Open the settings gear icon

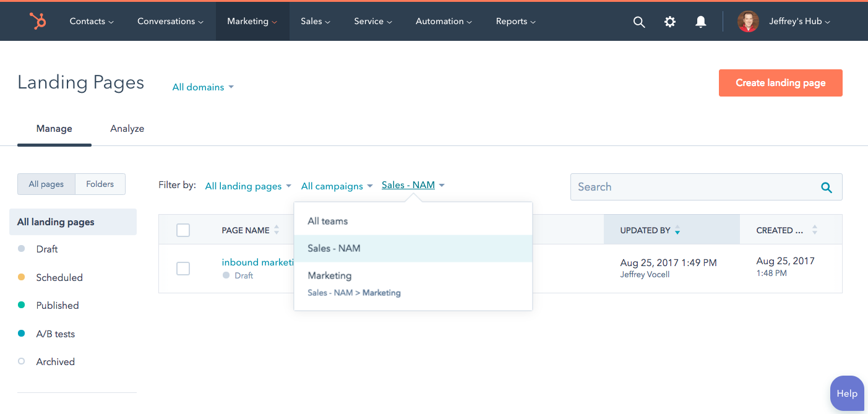point(670,22)
